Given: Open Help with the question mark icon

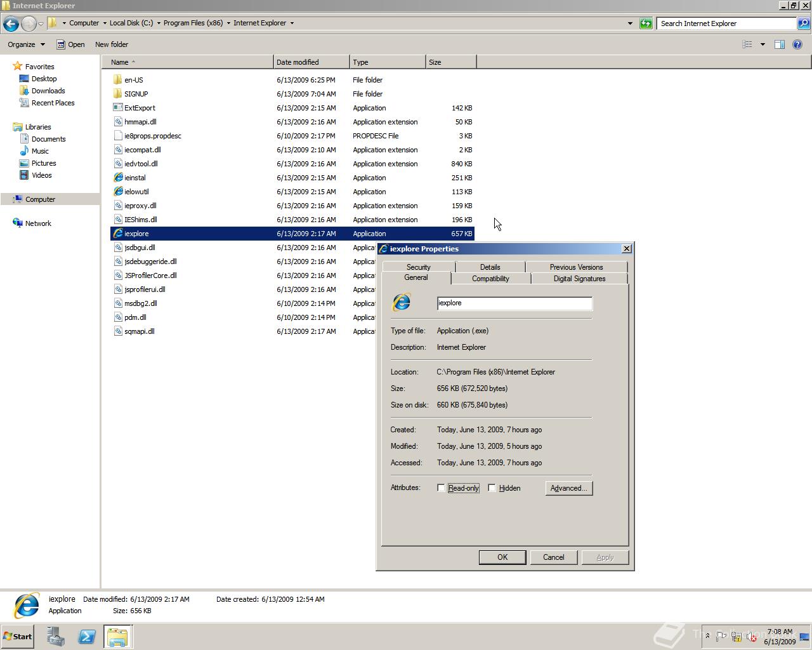Looking at the screenshot, I should (797, 44).
